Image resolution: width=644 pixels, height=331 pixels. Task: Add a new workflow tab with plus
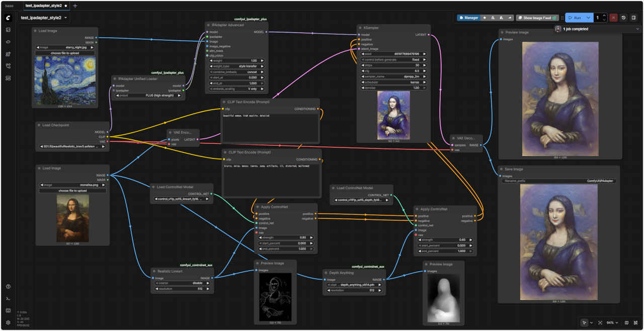pyautogui.click(x=75, y=6)
